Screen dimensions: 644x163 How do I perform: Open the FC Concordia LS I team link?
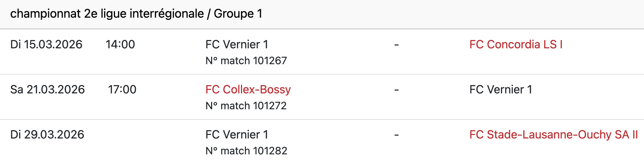(x=516, y=44)
